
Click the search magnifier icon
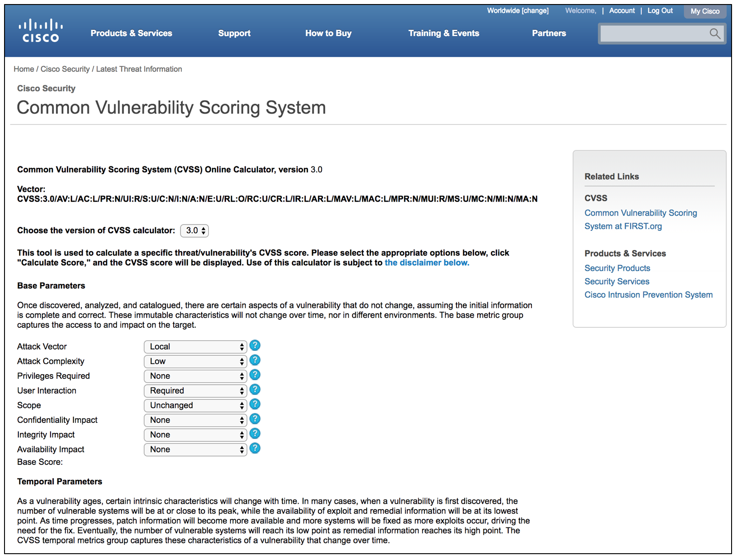pos(715,33)
